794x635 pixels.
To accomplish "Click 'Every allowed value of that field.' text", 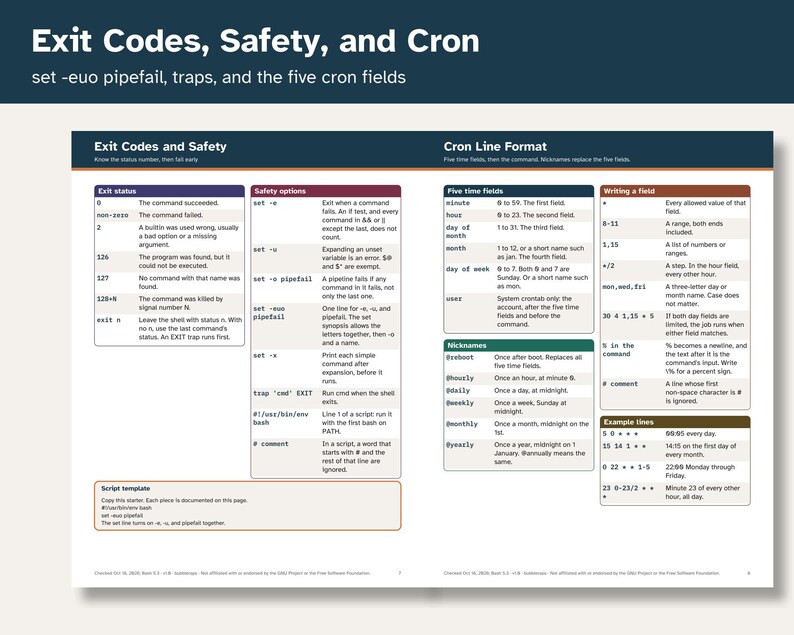I will [x=705, y=207].
